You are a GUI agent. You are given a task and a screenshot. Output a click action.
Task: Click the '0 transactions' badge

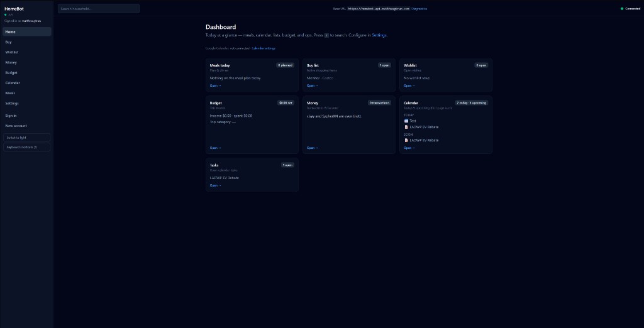(379, 103)
